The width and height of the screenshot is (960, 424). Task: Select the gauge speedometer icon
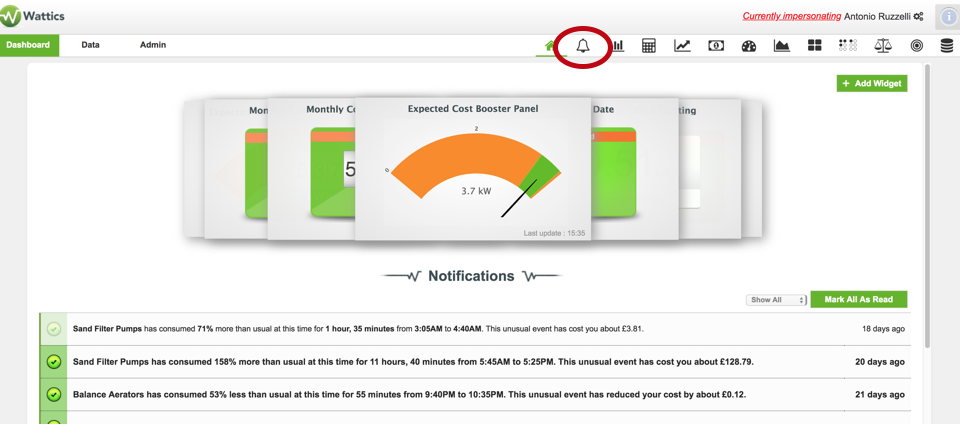click(749, 45)
